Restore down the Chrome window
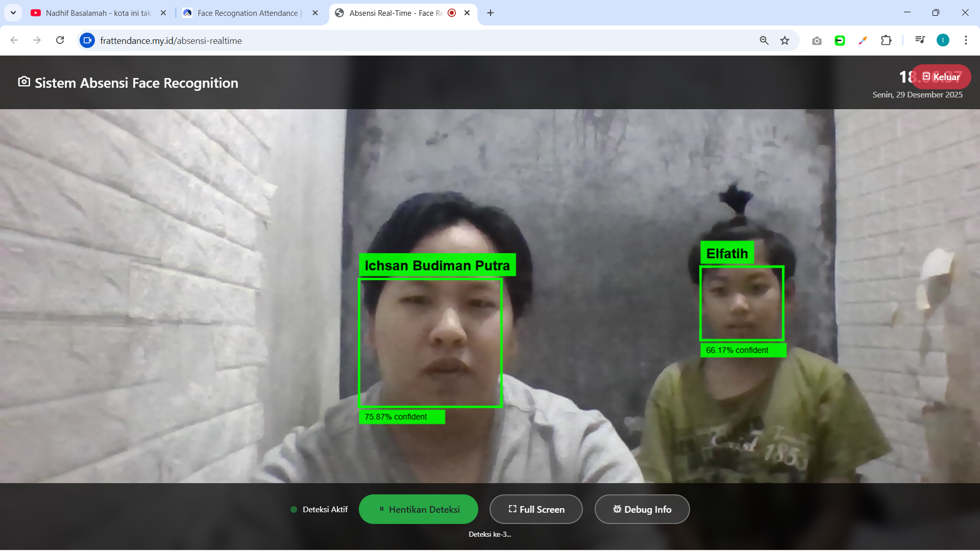Screen dimensions: 980x551 coord(936,12)
